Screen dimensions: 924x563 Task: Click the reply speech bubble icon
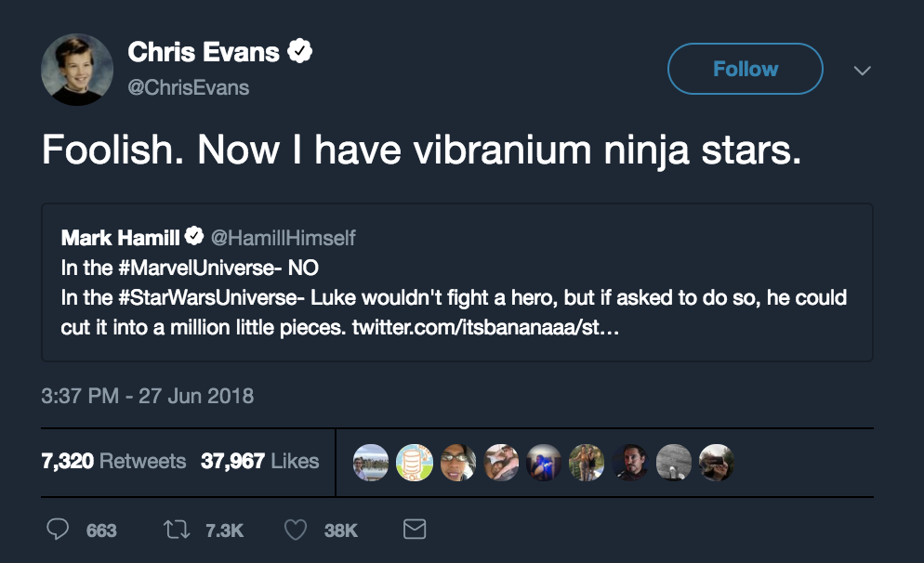click(x=58, y=530)
